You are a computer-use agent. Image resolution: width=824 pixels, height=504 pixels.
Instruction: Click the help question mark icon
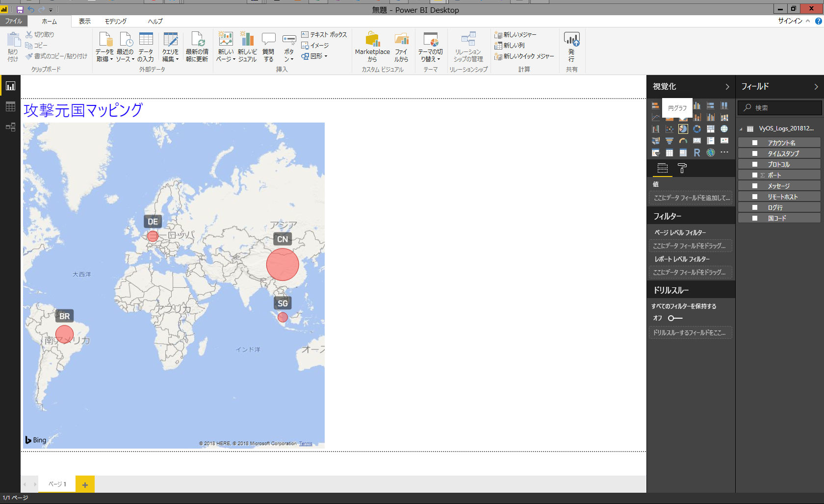[x=818, y=21]
